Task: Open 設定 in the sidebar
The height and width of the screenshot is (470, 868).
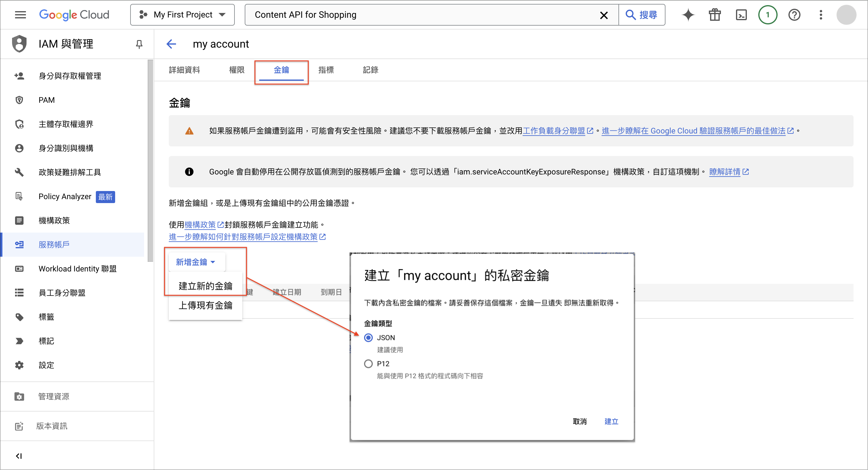Action: [73, 365]
